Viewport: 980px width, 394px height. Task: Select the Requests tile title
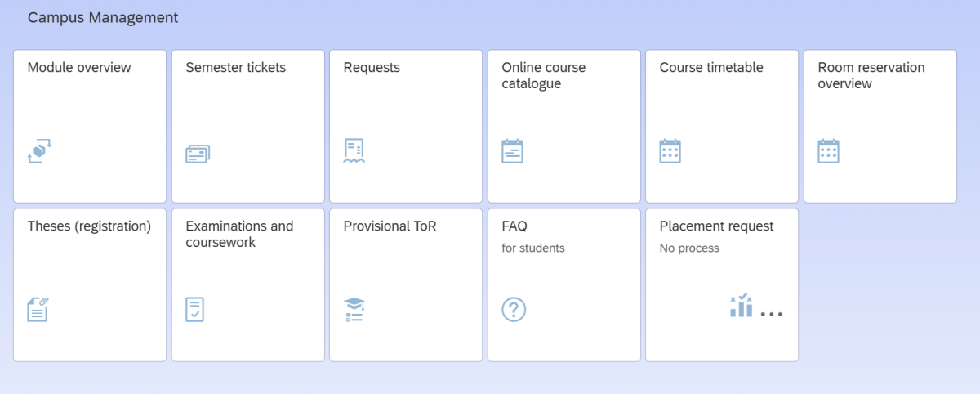click(372, 68)
